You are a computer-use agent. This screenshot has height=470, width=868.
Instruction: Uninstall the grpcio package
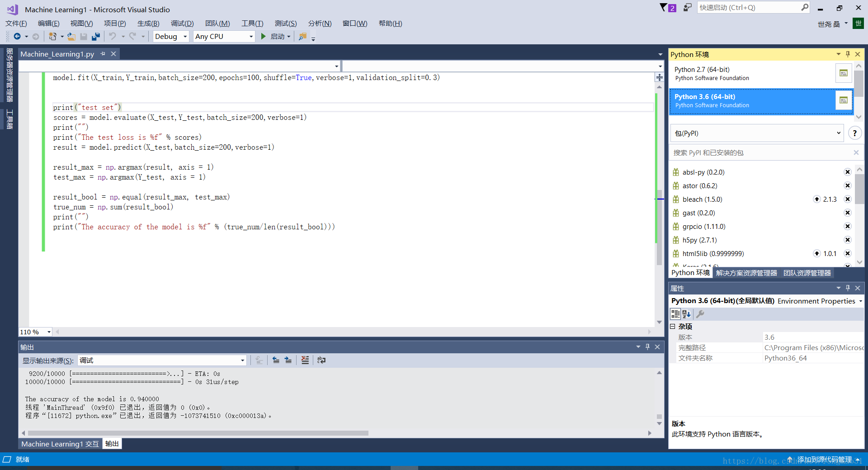tap(848, 226)
